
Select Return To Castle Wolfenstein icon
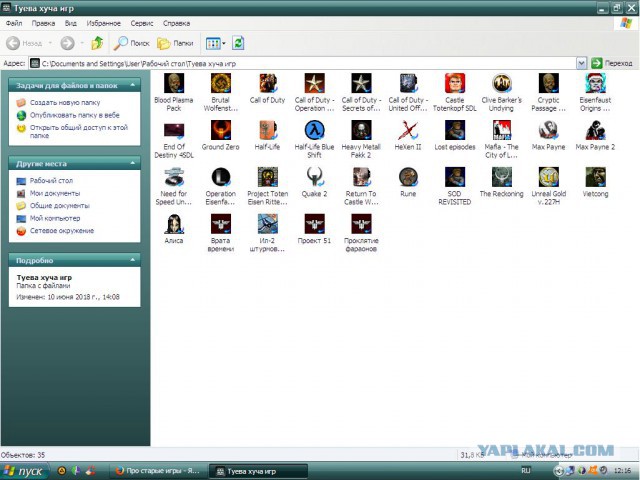361,177
